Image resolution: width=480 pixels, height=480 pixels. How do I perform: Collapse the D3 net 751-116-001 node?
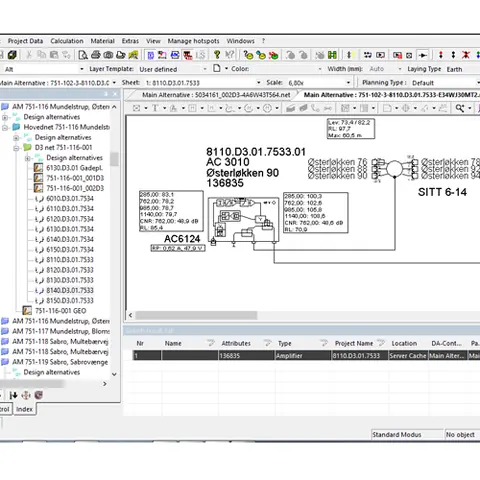(16, 148)
